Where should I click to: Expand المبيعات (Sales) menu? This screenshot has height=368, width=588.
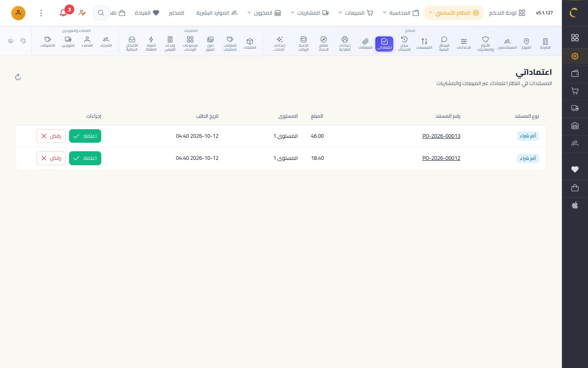(x=356, y=13)
